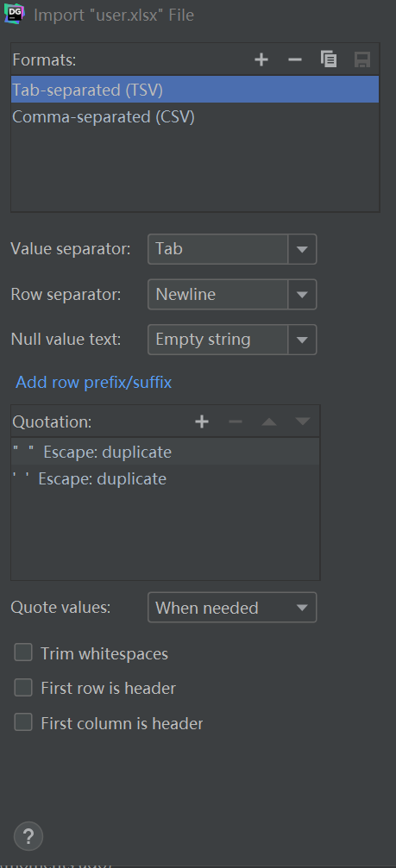The height and width of the screenshot is (868, 396).
Task: Select single-quote Escape: duplicate rule
Action: pyautogui.click(x=165, y=479)
